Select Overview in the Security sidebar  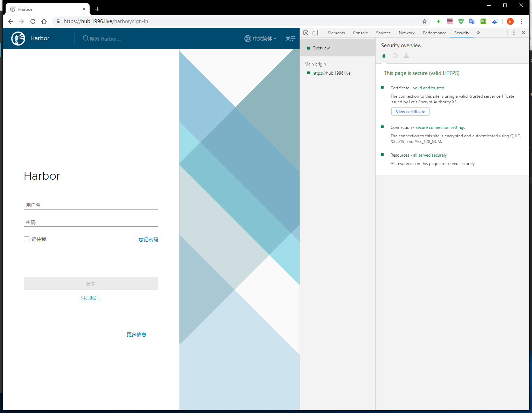pos(338,48)
